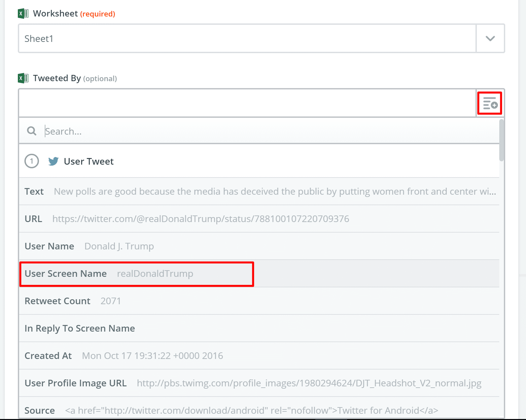Click the field list vertical scrollbar
Image resolution: width=526 pixels, height=420 pixels.
502,141
